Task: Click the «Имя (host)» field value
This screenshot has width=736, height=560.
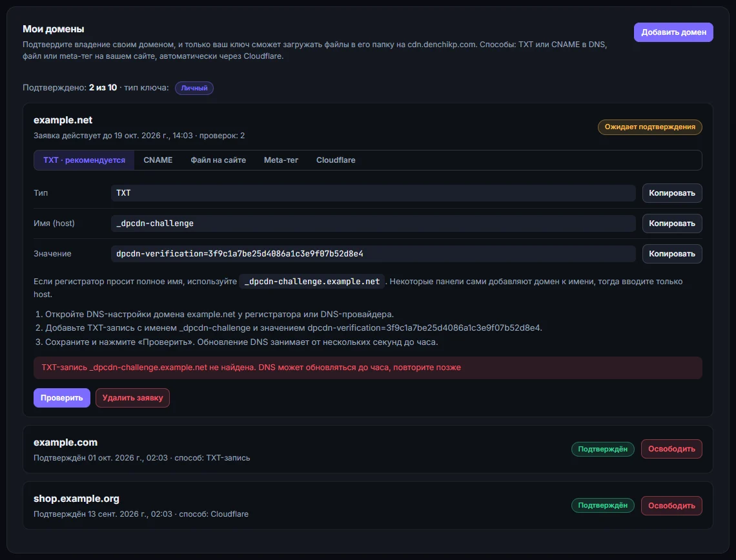Action: click(x=373, y=223)
